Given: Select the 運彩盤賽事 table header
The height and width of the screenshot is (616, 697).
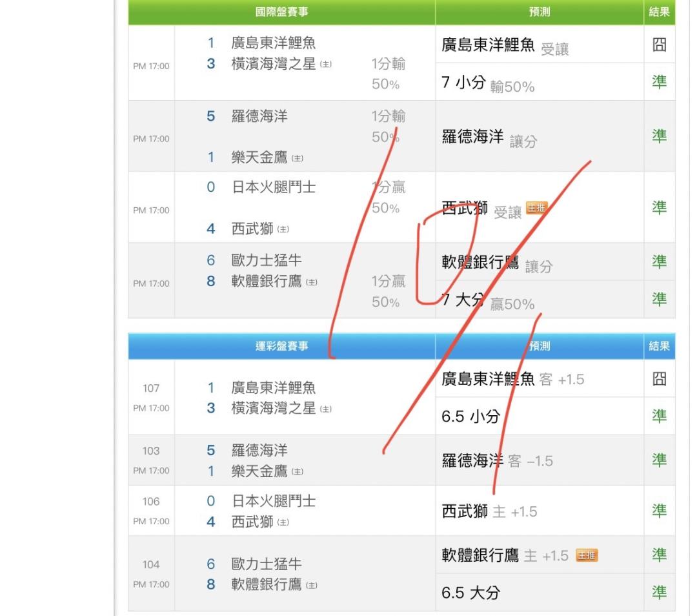Looking at the screenshot, I should [x=282, y=346].
